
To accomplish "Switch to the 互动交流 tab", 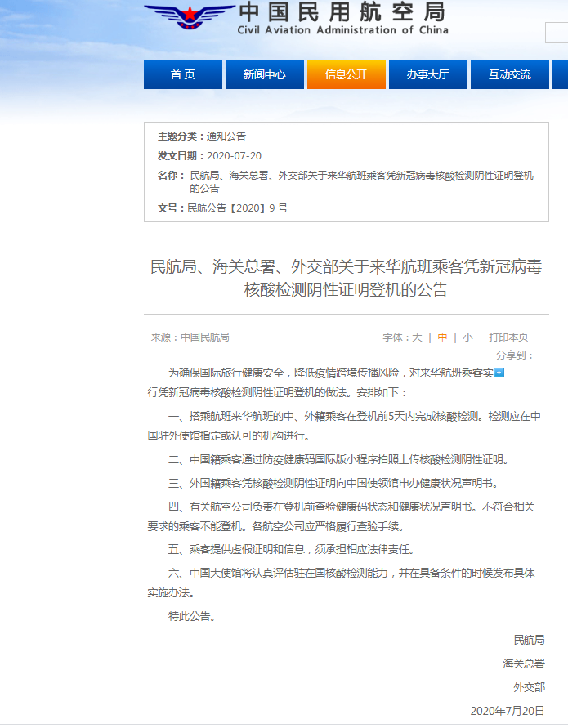I will point(510,74).
